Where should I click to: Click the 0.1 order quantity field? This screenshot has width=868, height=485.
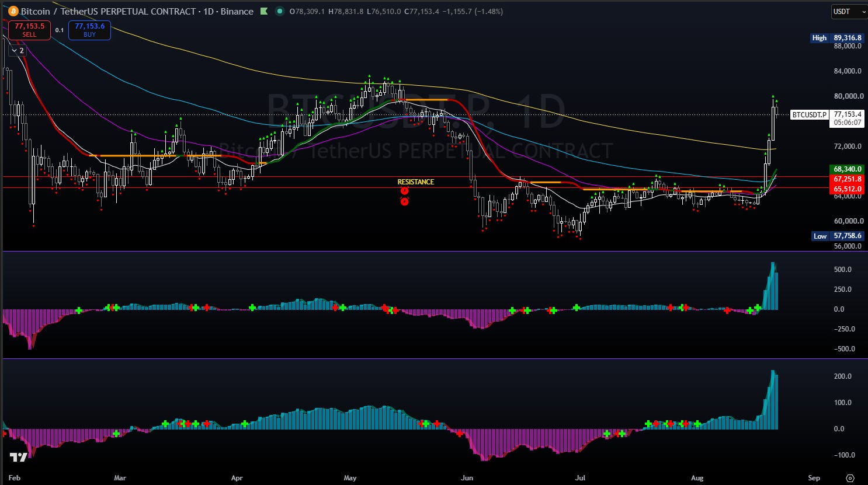tap(60, 30)
